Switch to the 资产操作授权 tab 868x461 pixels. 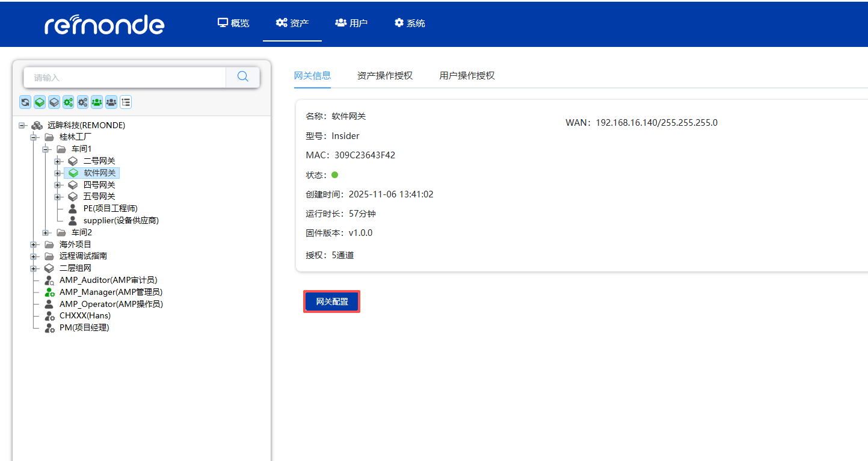tap(385, 75)
